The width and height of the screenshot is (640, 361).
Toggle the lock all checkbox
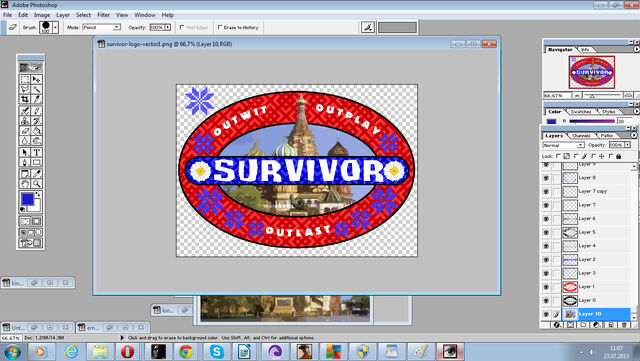coord(611,156)
